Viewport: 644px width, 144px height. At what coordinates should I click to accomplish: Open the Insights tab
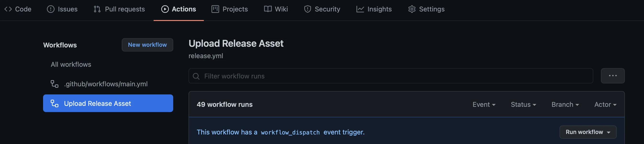coord(374,9)
